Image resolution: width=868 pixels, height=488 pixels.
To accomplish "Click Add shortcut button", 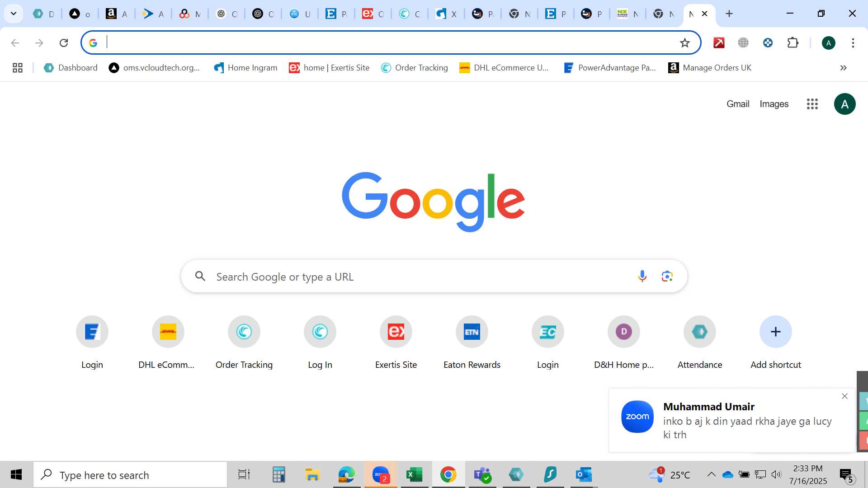I will click(x=775, y=343).
